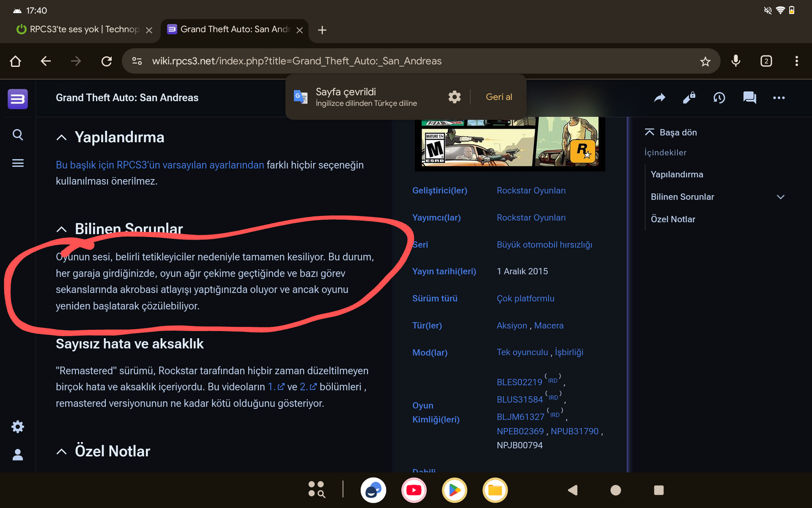The width and height of the screenshot is (812, 508).
Task: Open the developer Rockstar Oyunları link
Action: 531,190
